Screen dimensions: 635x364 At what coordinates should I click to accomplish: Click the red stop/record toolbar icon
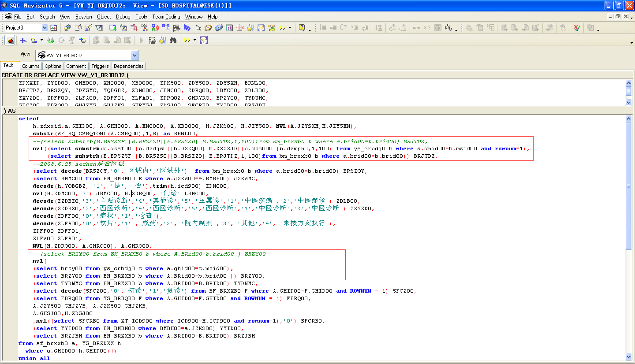(x=10, y=40)
